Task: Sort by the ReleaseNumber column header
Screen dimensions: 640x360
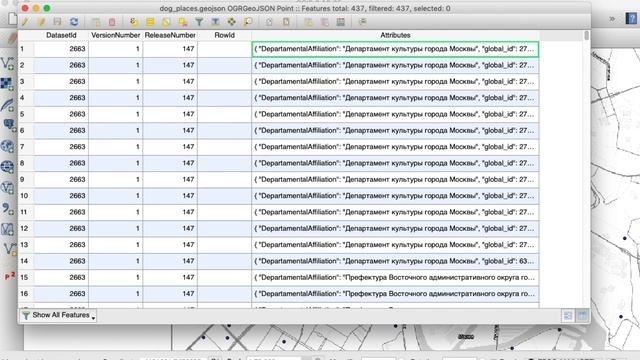Action: point(170,36)
